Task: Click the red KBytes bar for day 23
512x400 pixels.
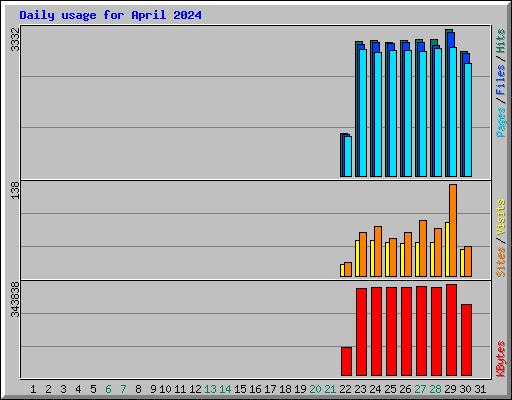Action: 361,332
